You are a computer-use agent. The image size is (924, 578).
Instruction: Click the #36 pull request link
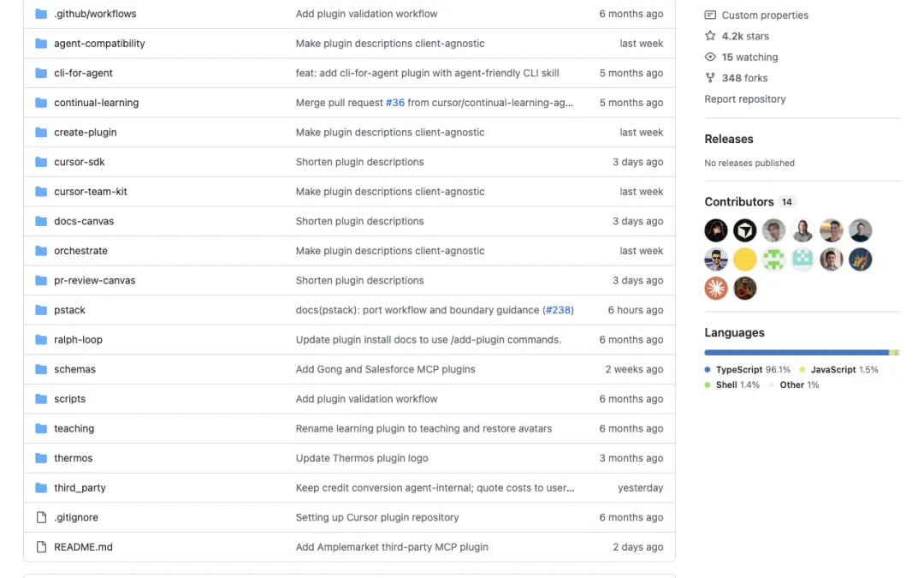[394, 103]
